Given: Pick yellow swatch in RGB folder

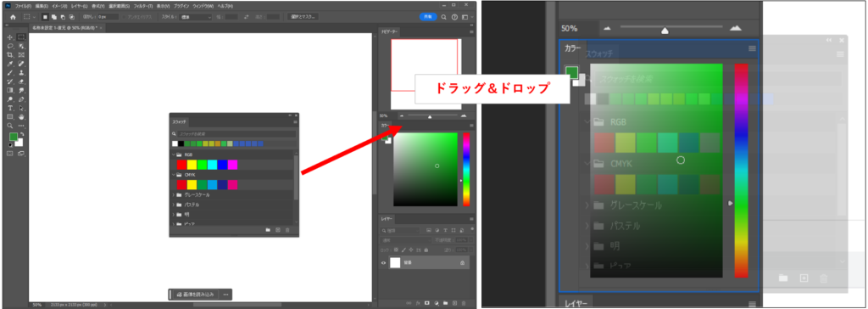Looking at the screenshot, I should pos(192,165).
